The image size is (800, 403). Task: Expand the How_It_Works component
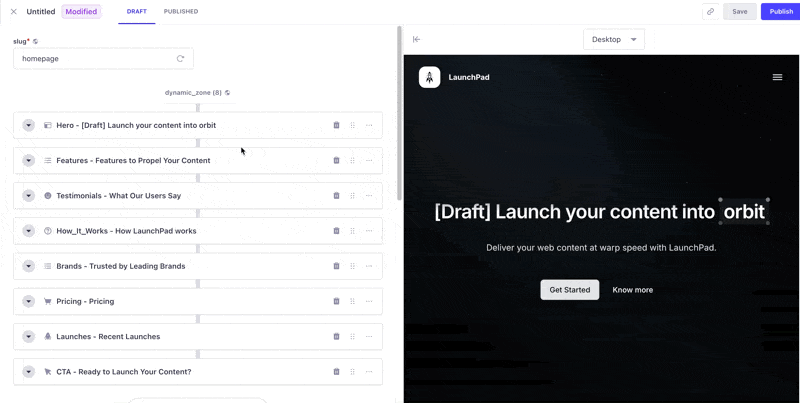[29, 231]
